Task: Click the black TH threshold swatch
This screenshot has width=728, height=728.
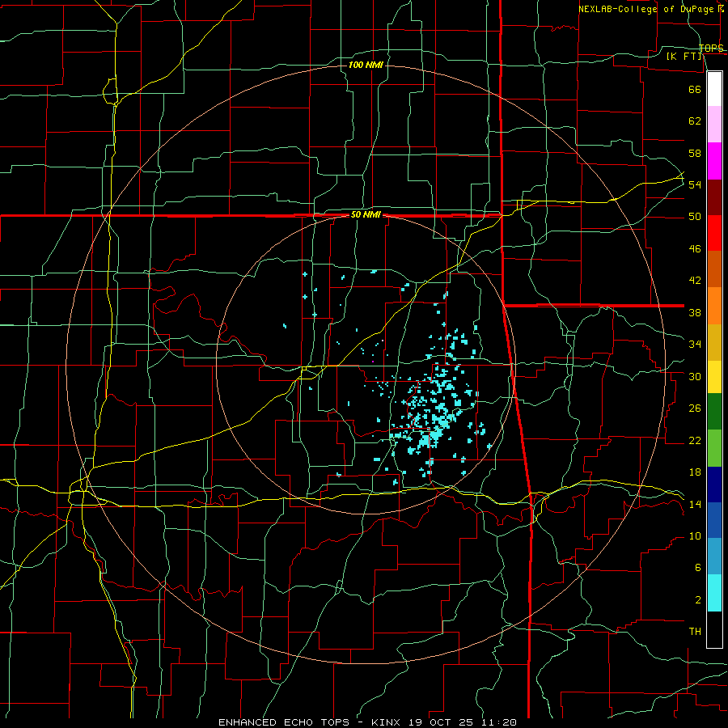Action: (x=714, y=629)
